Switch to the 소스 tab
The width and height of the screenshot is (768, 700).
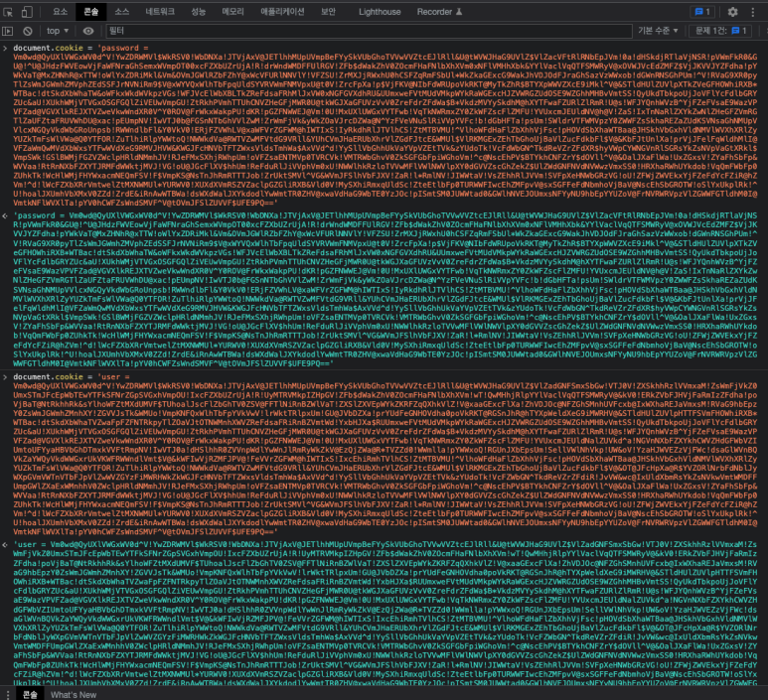click(x=122, y=12)
